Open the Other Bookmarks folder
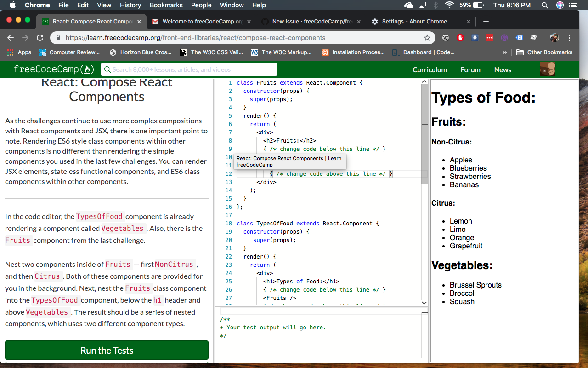588x368 pixels. tap(544, 52)
